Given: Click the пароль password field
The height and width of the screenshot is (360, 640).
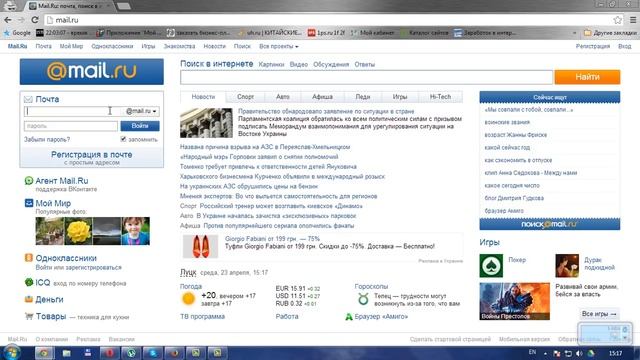Looking at the screenshot, I should (71, 126).
